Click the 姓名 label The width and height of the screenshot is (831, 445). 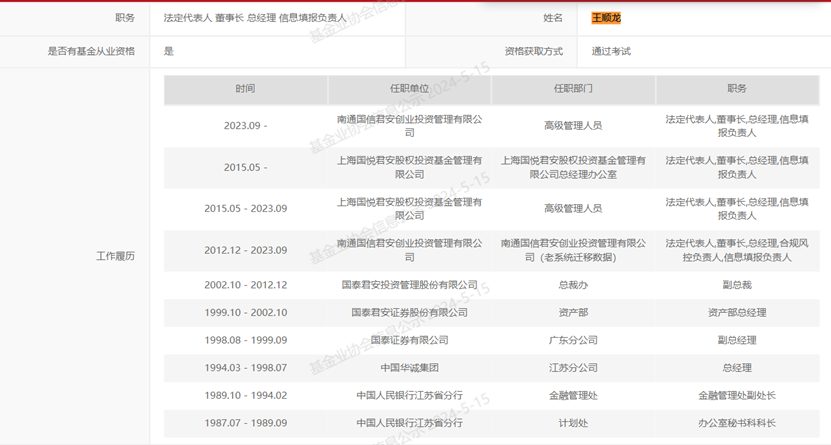click(x=553, y=18)
